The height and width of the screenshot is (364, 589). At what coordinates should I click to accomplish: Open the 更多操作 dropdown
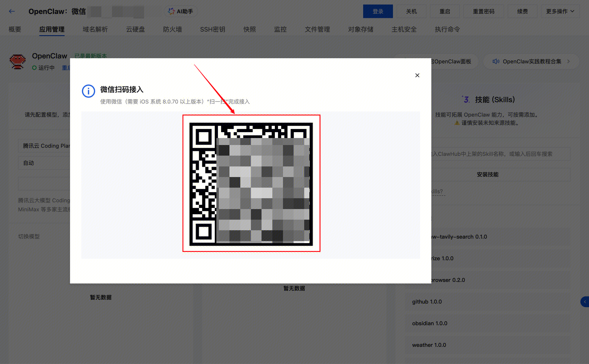point(560,11)
